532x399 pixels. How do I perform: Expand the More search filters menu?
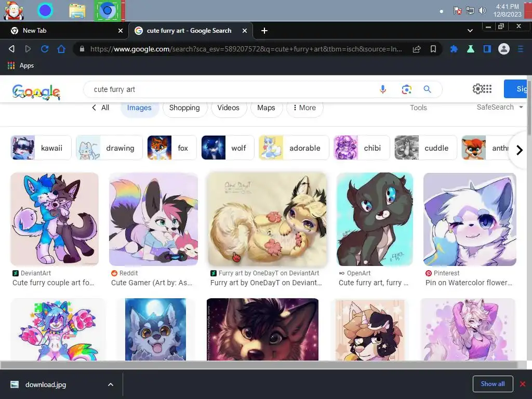tap(304, 108)
